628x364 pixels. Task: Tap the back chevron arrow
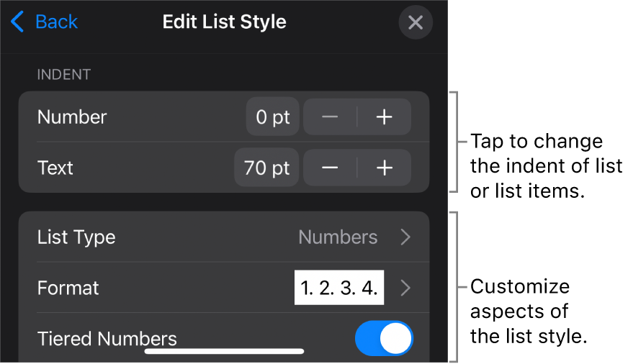click(18, 22)
